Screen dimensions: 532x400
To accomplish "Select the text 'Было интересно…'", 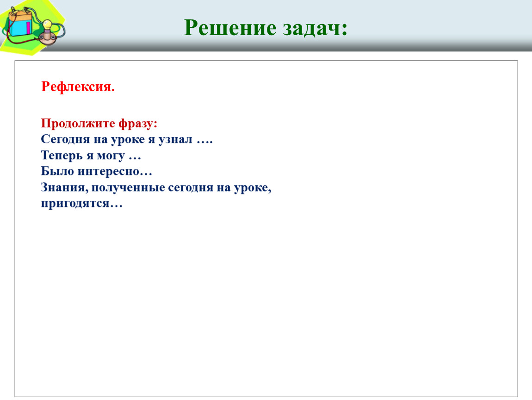I will tap(96, 171).
